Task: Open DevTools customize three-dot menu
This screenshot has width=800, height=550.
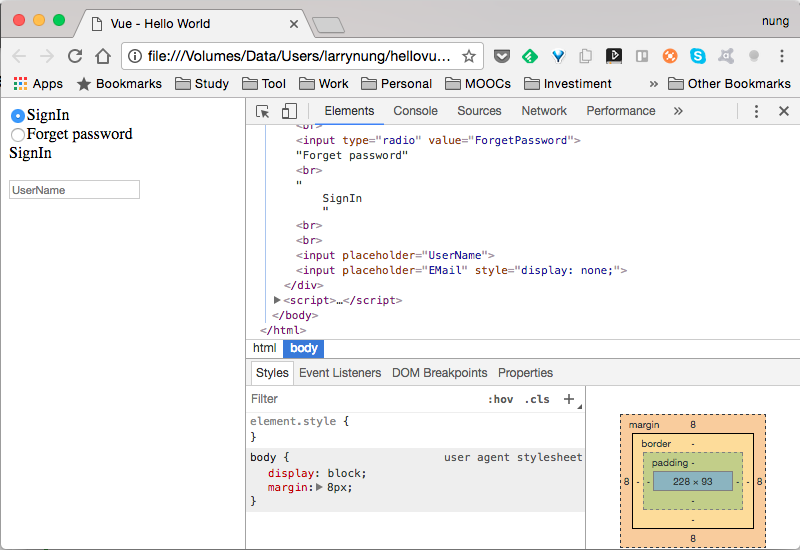Action: (756, 111)
